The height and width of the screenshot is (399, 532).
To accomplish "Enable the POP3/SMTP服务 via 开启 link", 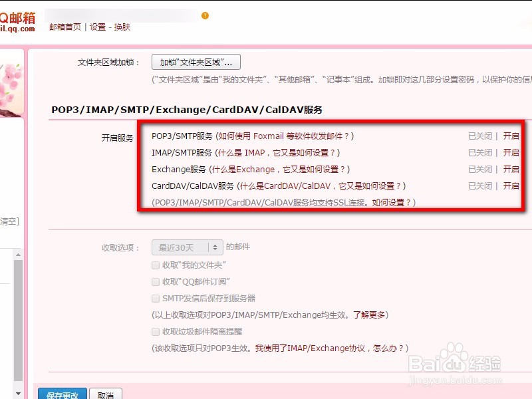I will [x=511, y=136].
